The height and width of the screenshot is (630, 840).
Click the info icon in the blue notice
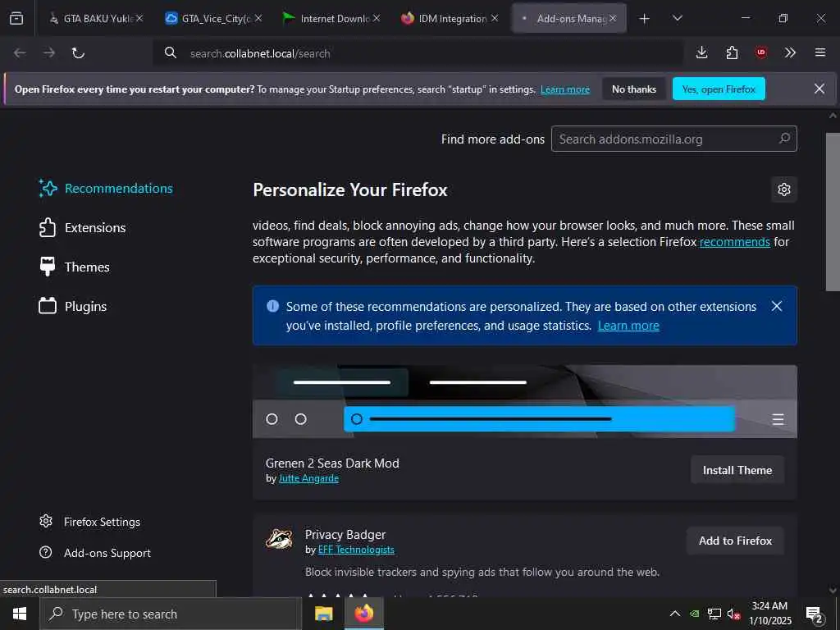[272, 307]
